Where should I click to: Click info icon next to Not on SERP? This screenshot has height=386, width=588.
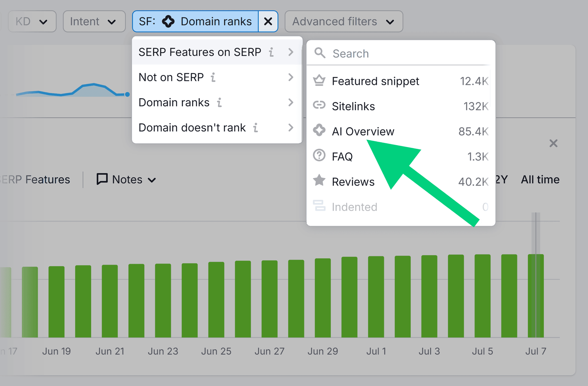213,77
